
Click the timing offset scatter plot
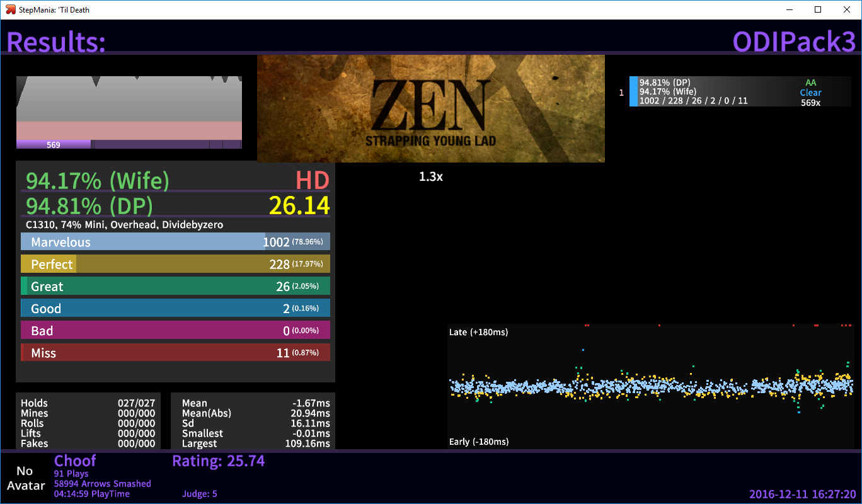click(x=650, y=386)
